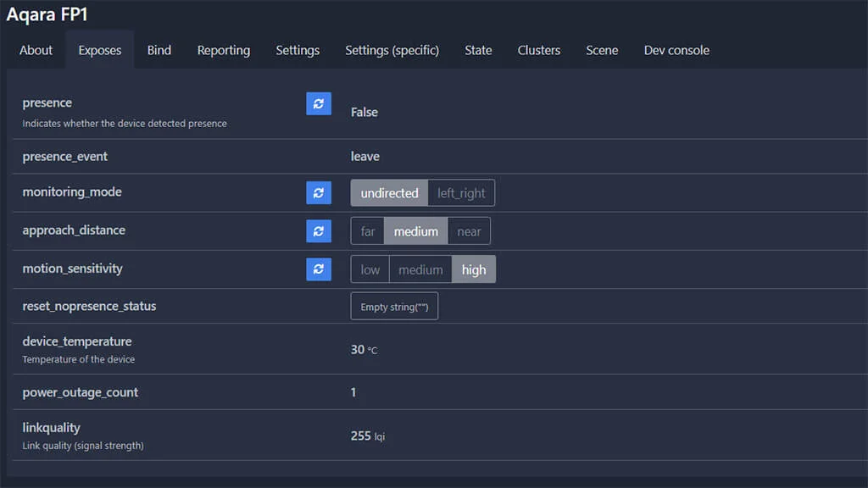Open the Reporting tab
Viewport: 868px width, 488px height.
224,50
